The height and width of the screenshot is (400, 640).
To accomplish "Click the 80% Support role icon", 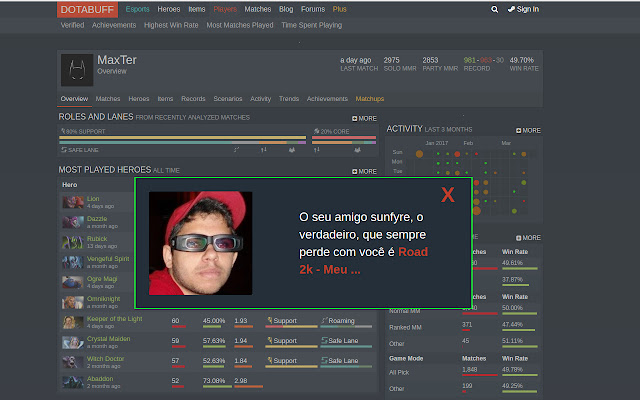I will pyautogui.click(x=63, y=131).
